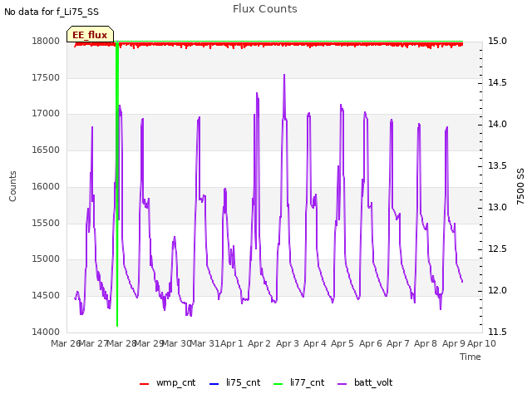
Task: Click the Apr 6 date label
Action: click(371, 343)
